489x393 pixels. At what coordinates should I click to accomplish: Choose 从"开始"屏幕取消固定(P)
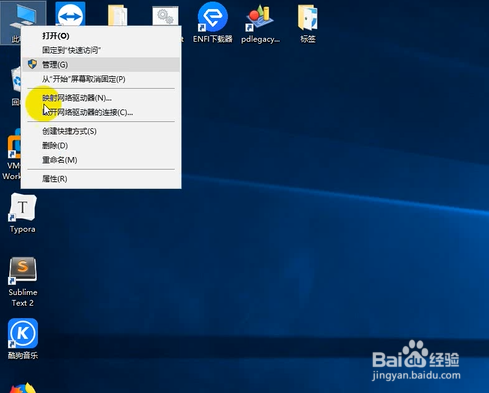(101, 79)
